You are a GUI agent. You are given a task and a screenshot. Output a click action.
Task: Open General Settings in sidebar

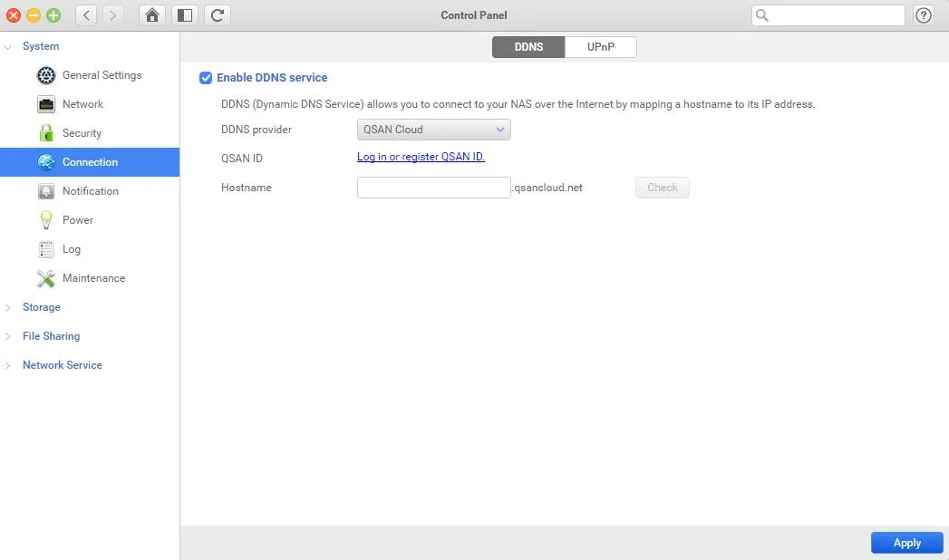click(90, 75)
